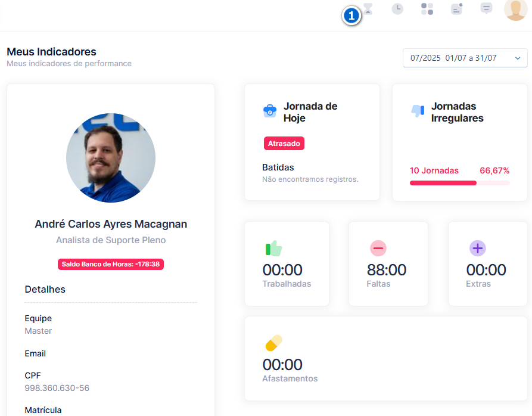Click the yellow pill Afastamentos icon
Image resolution: width=532 pixels, height=416 pixels.
(273, 343)
